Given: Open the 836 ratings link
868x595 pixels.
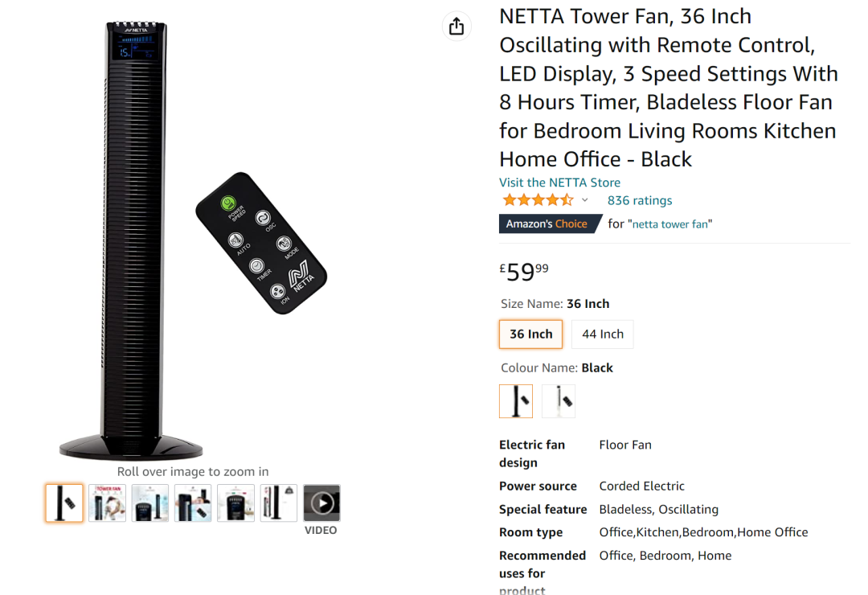Looking at the screenshot, I should coord(640,200).
